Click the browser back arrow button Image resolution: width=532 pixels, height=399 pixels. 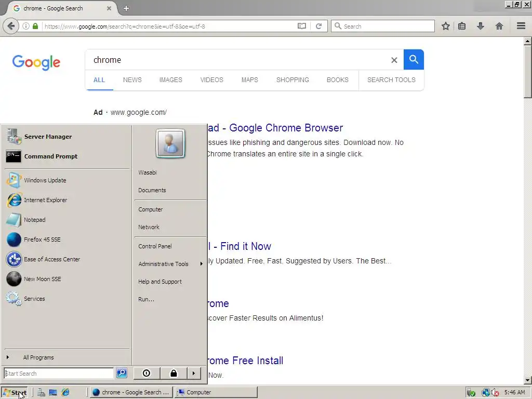11,26
